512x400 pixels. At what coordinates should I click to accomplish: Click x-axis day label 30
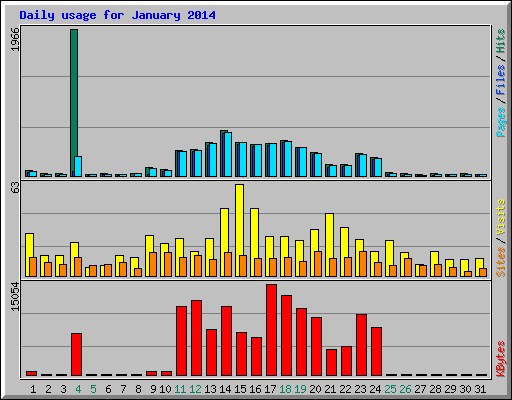[465, 389]
